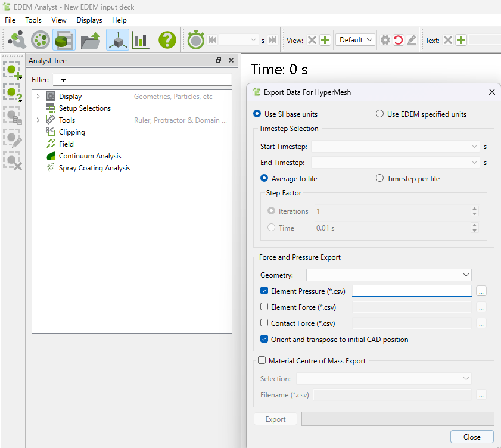This screenshot has width=501, height=448.
Task: Click the Simulator particles icon
Action: [x=41, y=40]
